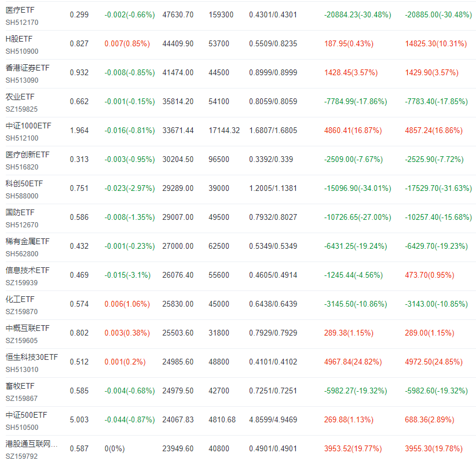Click 农业ETF holdings 54100

[218, 102]
